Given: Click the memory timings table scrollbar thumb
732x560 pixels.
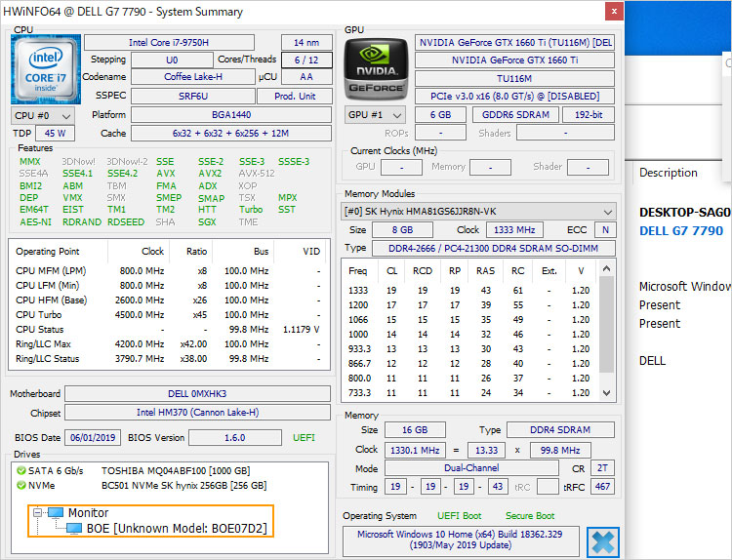Looking at the screenshot, I should point(606,324).
